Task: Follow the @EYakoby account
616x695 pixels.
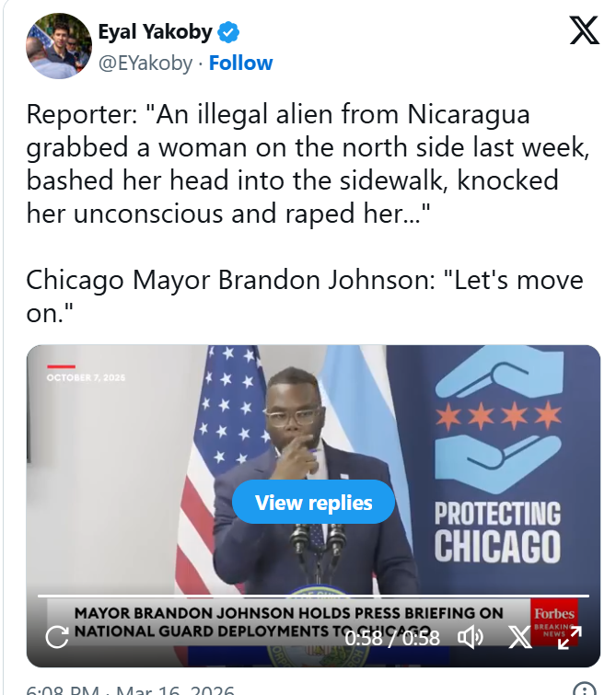Action: click(240, 63)
